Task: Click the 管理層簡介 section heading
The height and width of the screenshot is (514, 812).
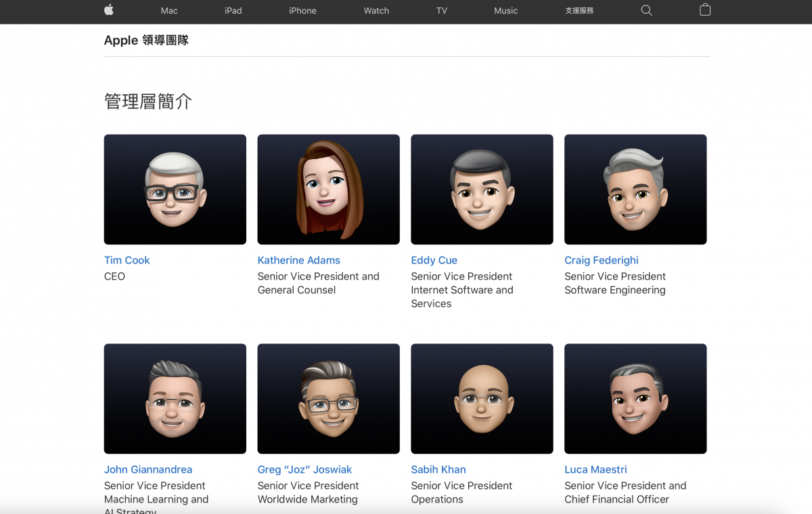Action: (148, 102)
